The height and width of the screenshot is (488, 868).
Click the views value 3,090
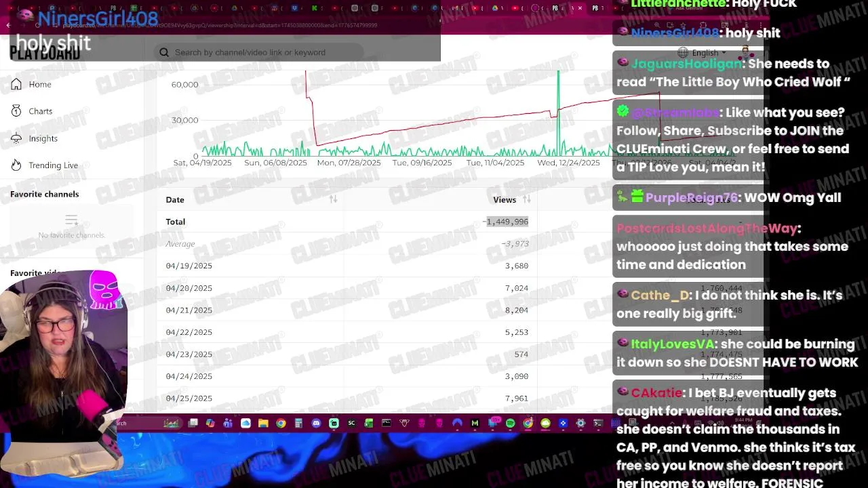click(517, 376)
